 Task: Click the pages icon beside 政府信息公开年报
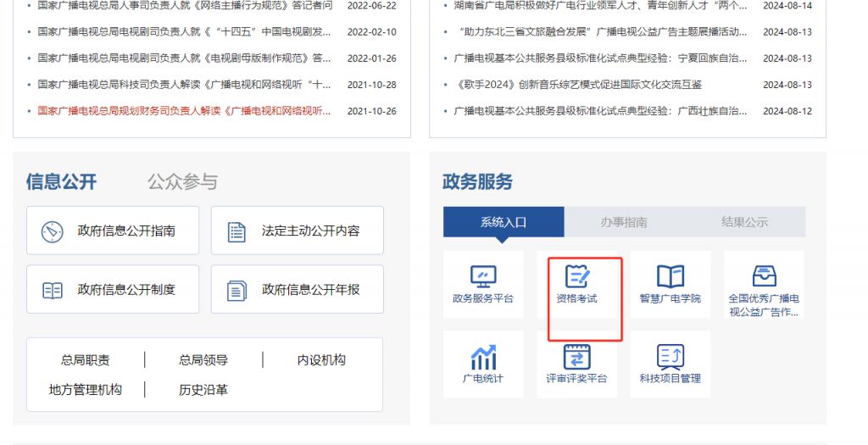(237, 291)
